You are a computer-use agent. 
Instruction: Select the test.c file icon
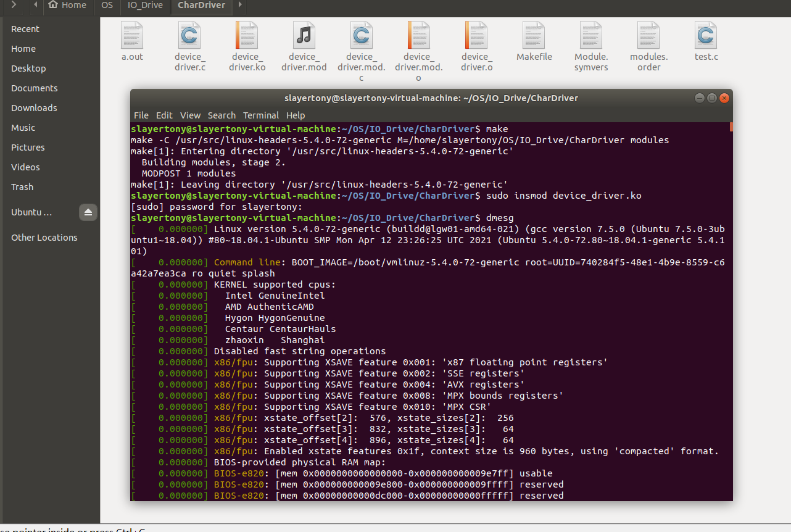tap(706, 35)
